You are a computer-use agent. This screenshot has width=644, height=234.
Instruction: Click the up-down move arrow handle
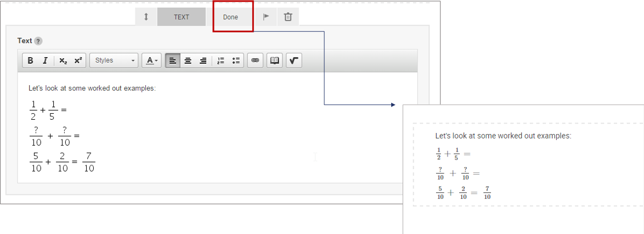click(146, 17)
